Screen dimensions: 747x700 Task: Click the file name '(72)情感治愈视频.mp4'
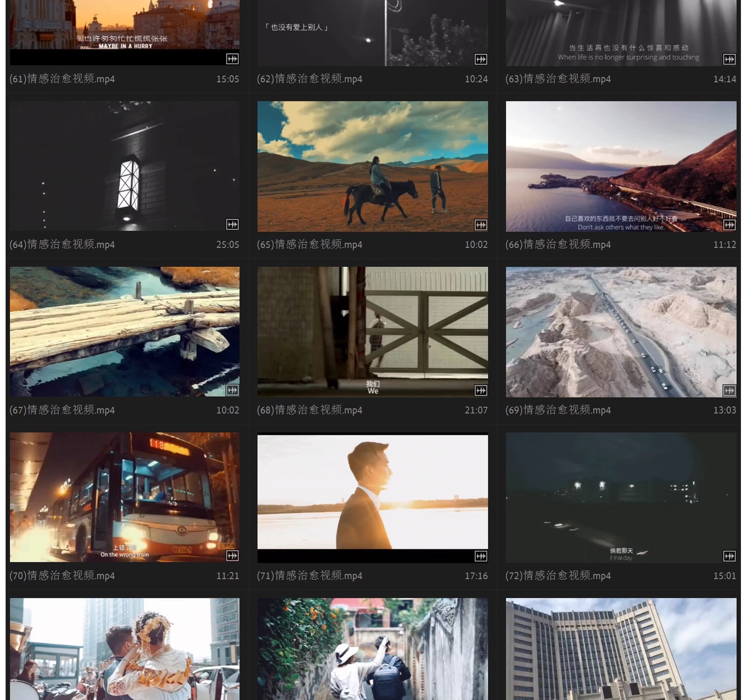pyautogui.click(x=558, y=576)
